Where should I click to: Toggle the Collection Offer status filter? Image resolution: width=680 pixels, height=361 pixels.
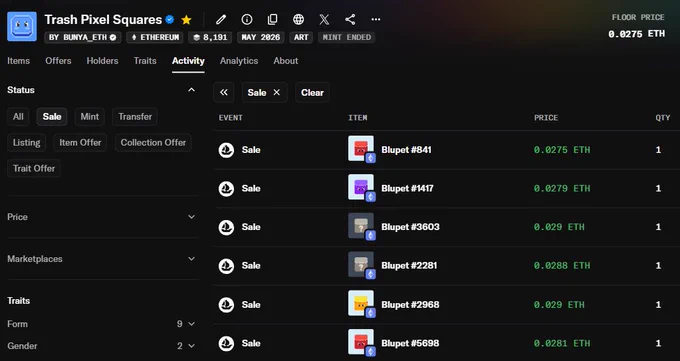[153, 142]
